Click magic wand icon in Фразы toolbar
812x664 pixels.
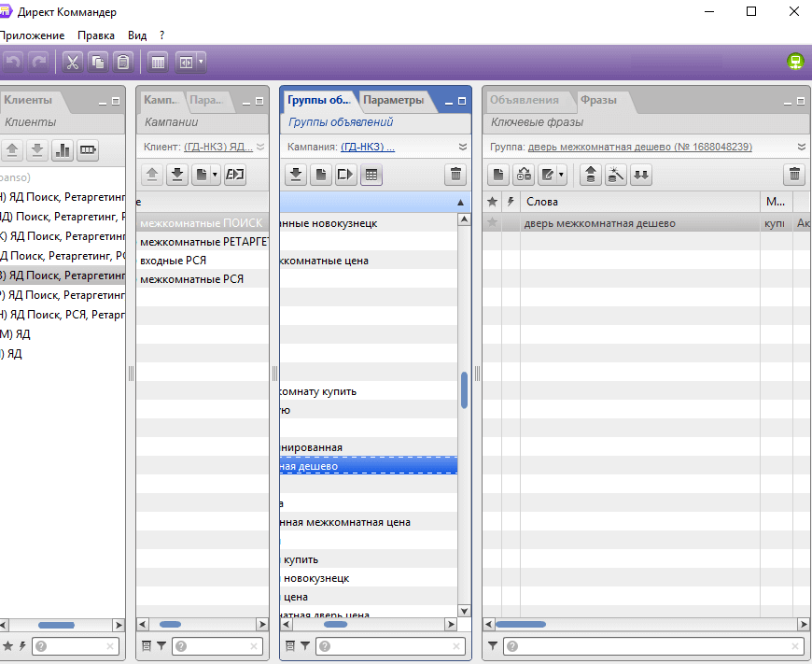point(615,175)
